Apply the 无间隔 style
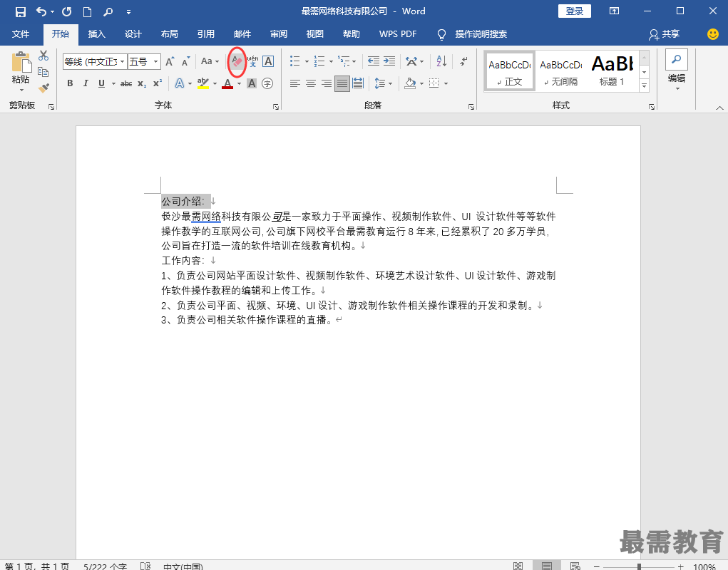Image resolution: width=728 pixels, height=570 pixels. pos(561,71)
